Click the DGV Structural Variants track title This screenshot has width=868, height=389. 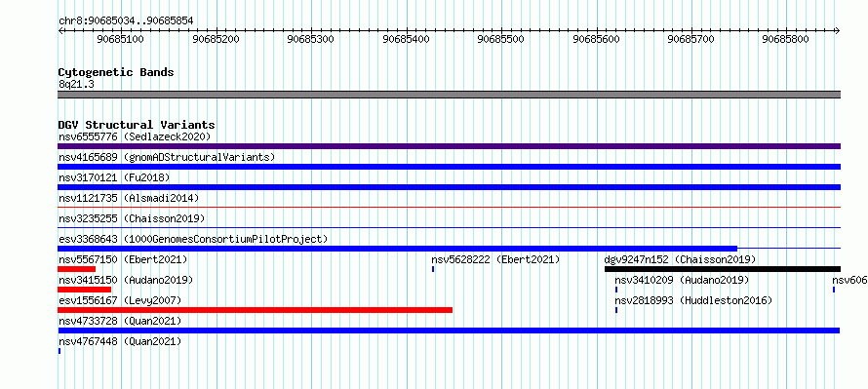pos(137,125)
